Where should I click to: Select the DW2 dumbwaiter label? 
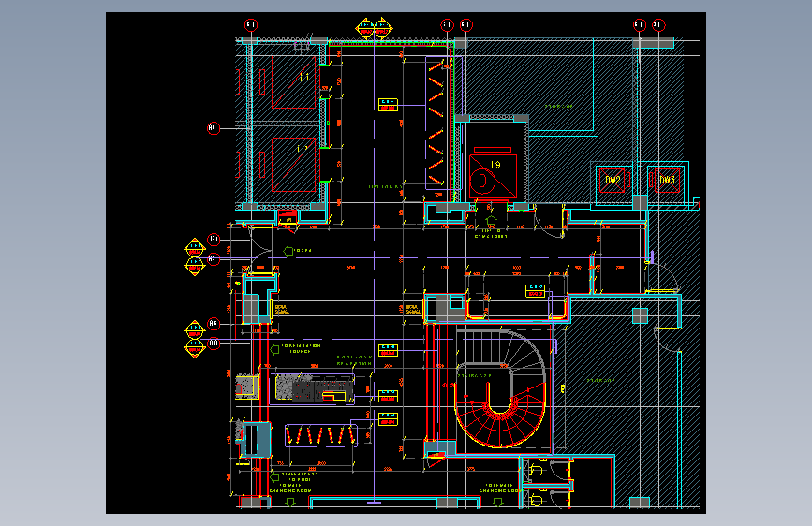pos(613,180)
